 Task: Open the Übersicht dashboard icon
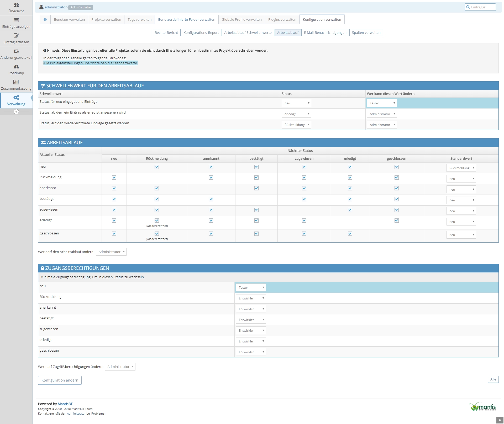(x=16, y=5)
